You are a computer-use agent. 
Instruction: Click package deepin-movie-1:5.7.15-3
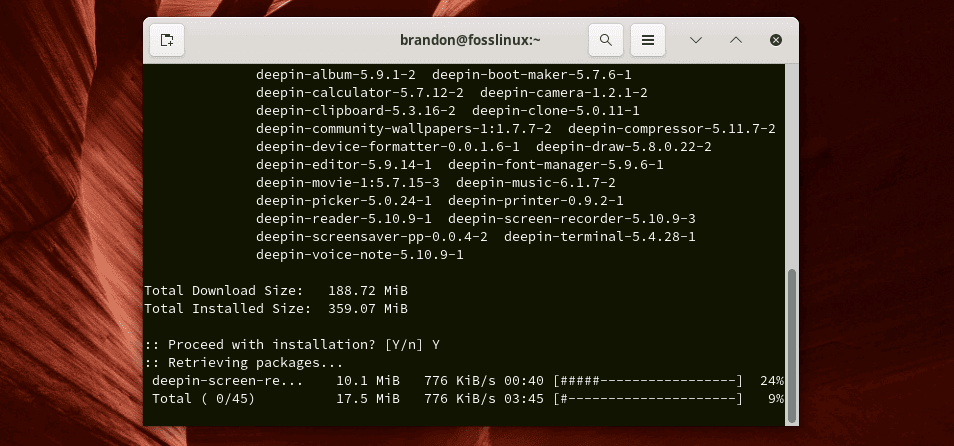pyautogui.click(x=348, y=183)
